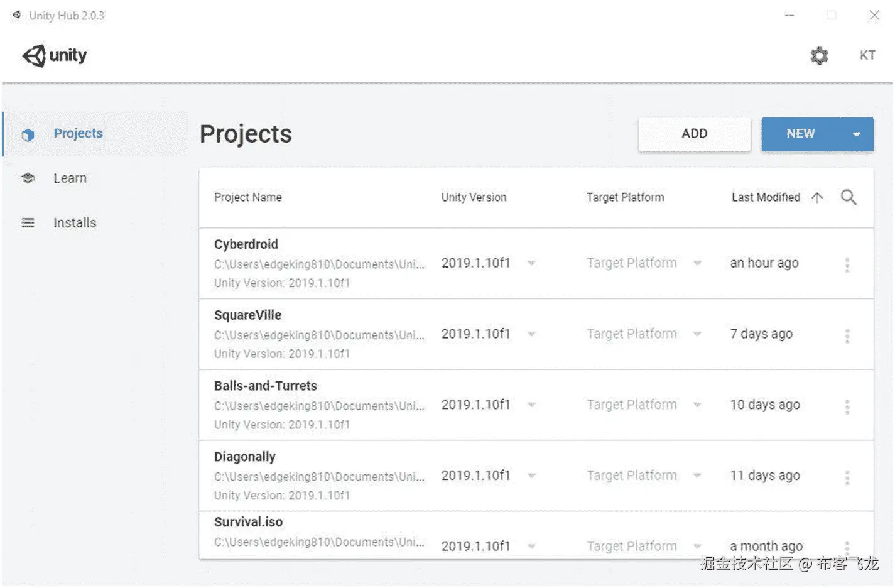Click the NEW project button

800,134
